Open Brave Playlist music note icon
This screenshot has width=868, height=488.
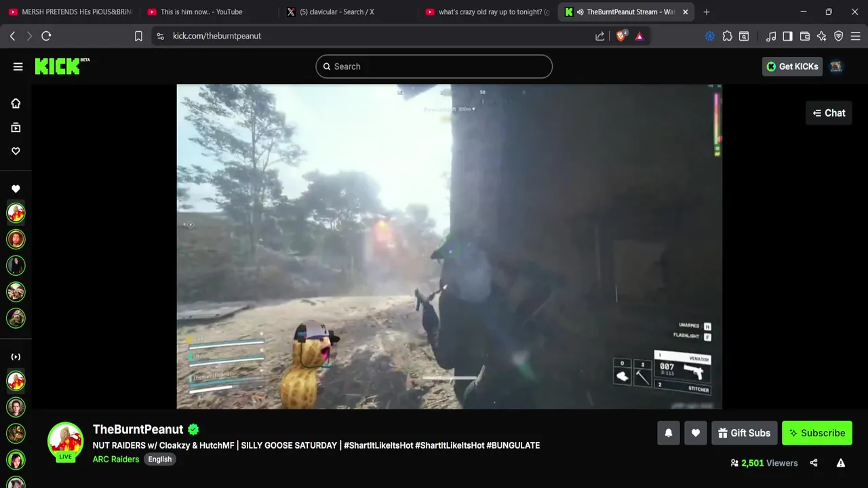(x=771, y=37)
